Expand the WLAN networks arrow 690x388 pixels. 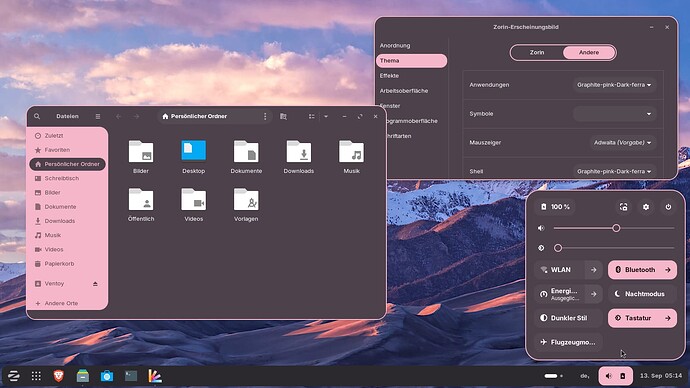coord(594,270)
